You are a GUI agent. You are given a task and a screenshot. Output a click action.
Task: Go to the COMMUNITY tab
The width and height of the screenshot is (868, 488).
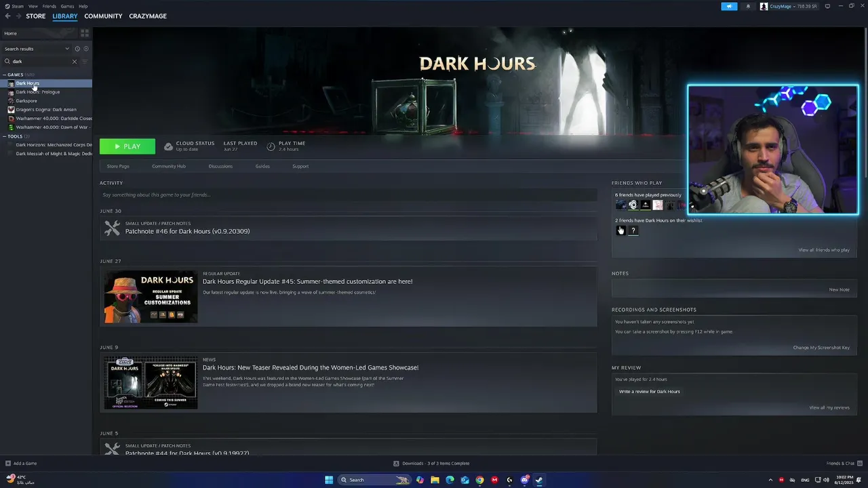pyautogui.click(x=103, y=16)
